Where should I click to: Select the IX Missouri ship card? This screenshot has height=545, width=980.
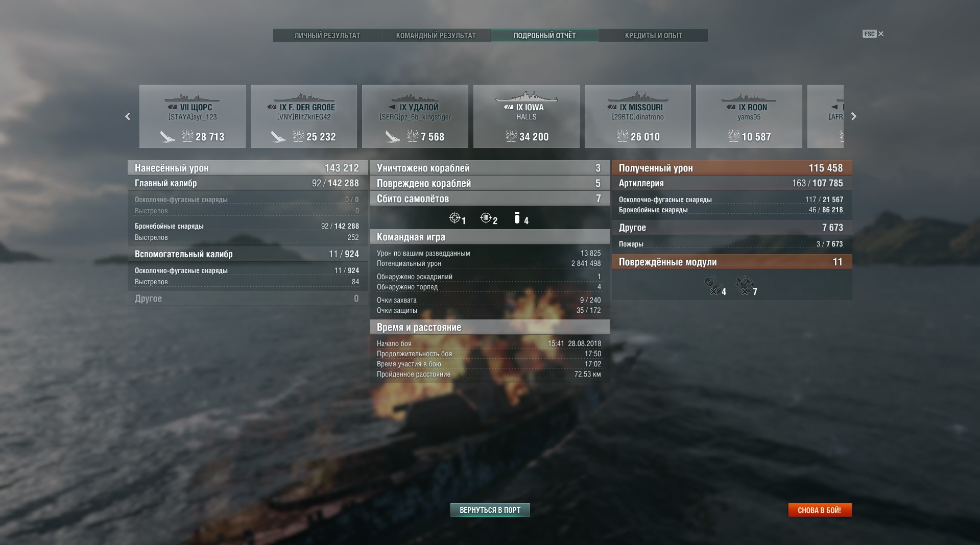click(638, 116)
